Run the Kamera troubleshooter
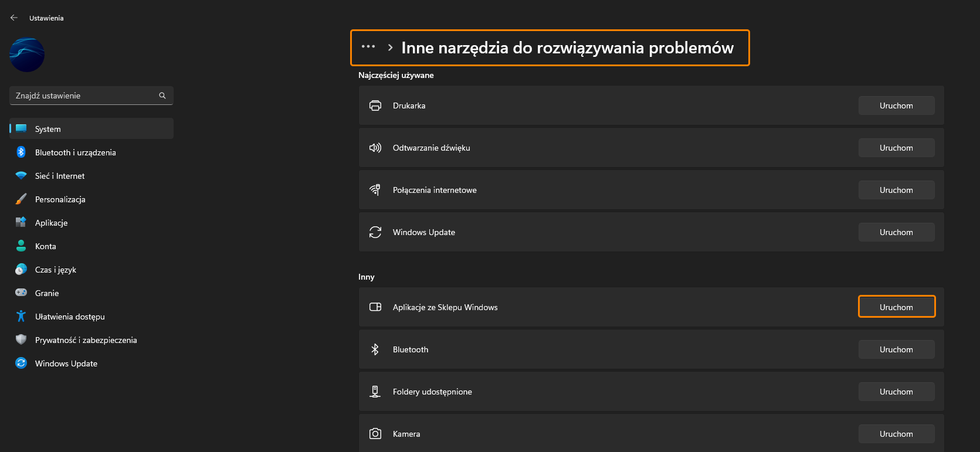This screenshot has width=980, height=452. (896, 434)
